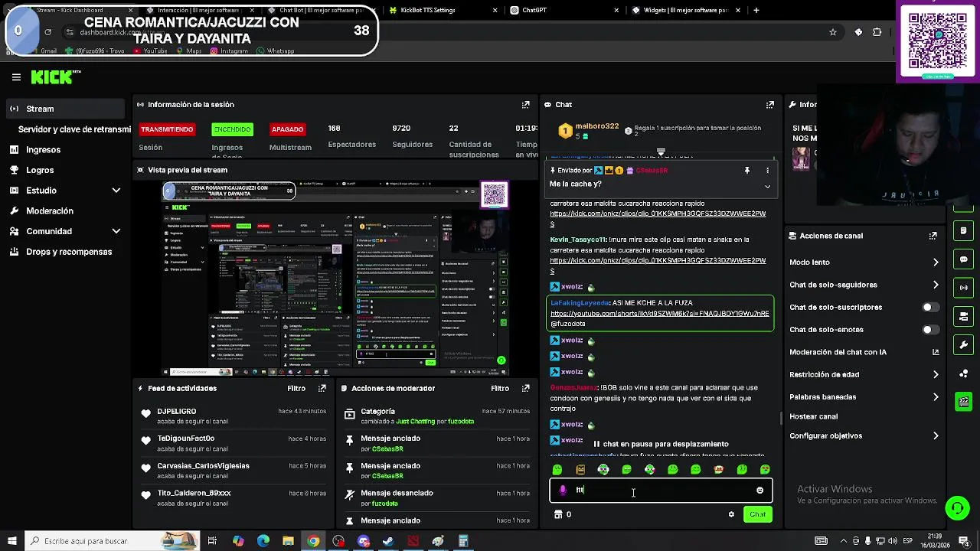This screenshot has width=980, height=551.
Task: Click chat en pausa para desplazamiento
Action: tap(661, 444)
